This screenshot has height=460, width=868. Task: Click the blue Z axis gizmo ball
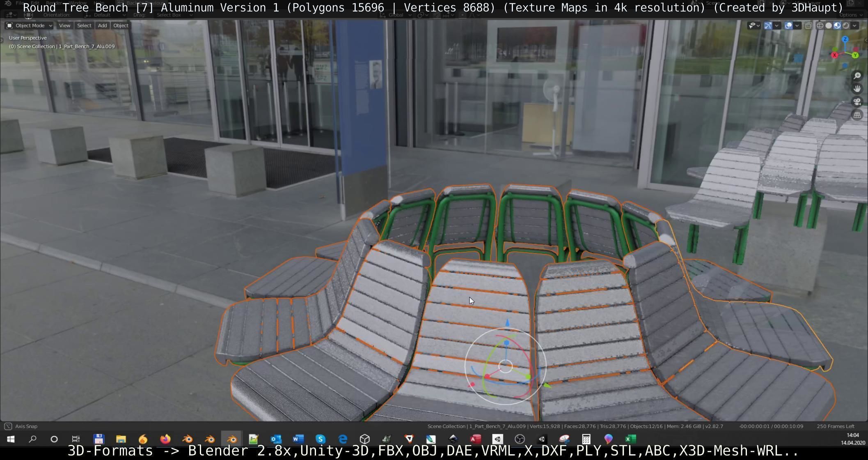845,39
